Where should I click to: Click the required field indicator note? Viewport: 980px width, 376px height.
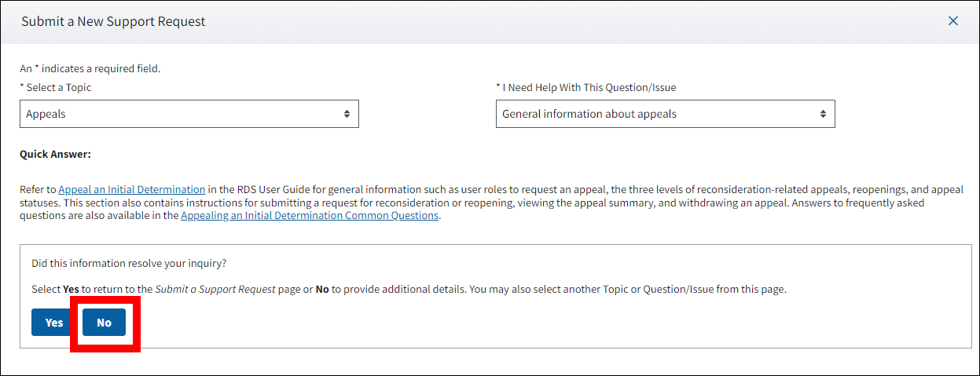[90, 68]
